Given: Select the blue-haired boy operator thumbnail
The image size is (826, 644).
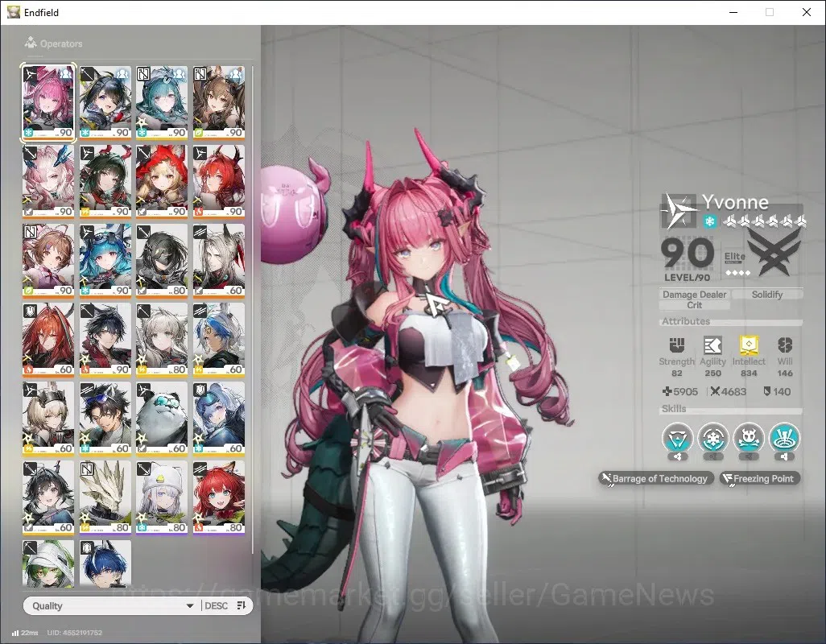Looking at the screenshot, I should pyautogui.click(x=105, y=563).
